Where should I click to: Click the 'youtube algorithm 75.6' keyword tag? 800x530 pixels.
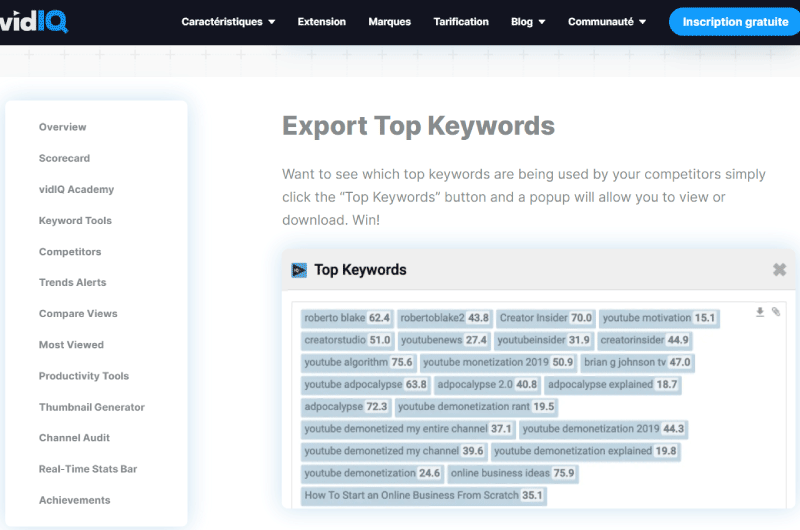click(x=358, y=362)
